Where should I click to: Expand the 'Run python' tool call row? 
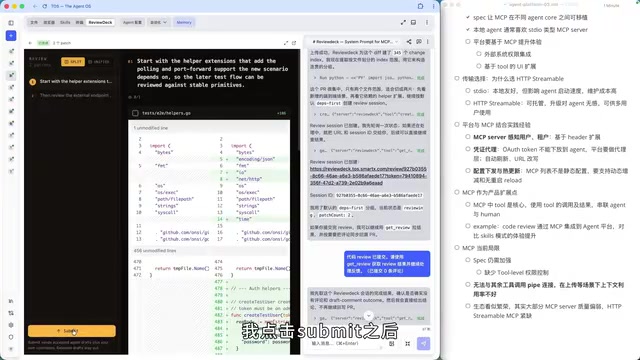click(x=369, y=77)
